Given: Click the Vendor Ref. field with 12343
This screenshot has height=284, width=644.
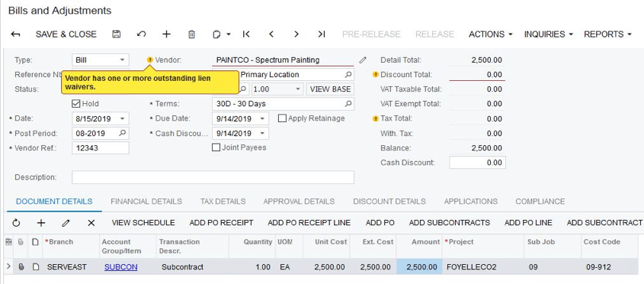Looking at the screenshot, I should tap(101, 148).
